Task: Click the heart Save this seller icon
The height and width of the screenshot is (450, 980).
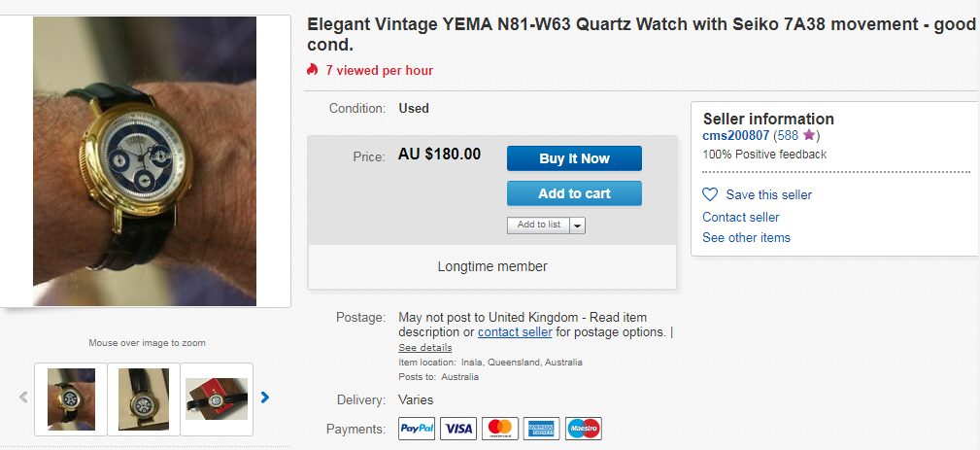Action: 710,194
